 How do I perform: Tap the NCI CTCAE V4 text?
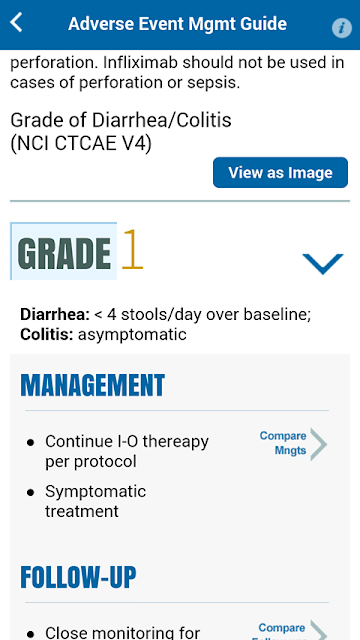click(81, 144)
